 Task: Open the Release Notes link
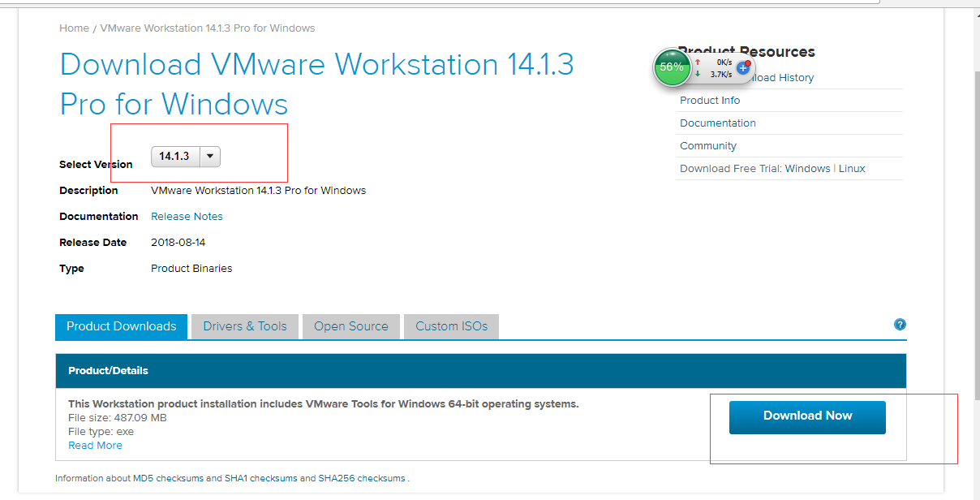point(187,217)
